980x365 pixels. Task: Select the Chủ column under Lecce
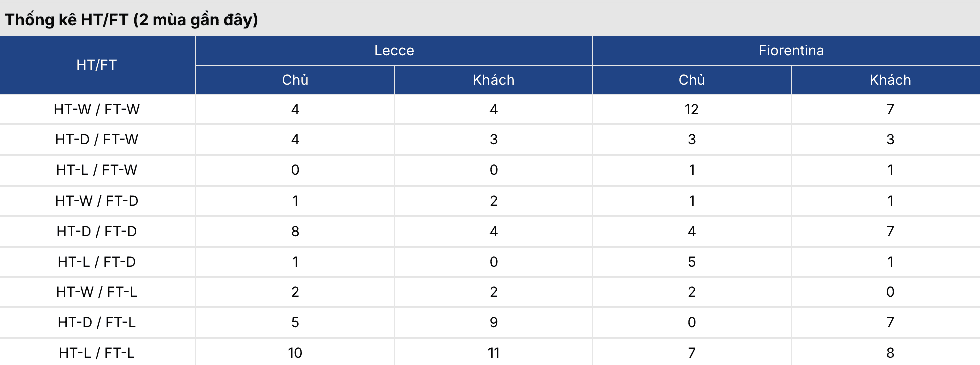tap(295, 80)
